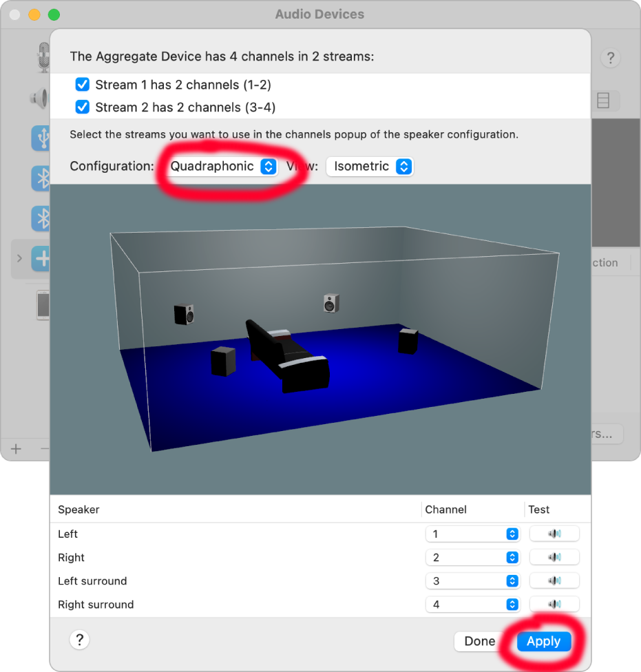Click the Done button

click(479, 641)
